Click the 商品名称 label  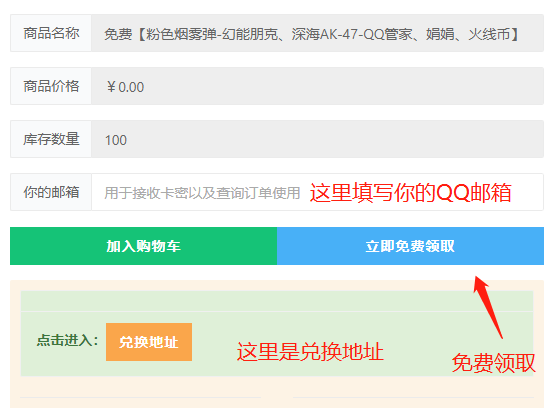(51, 33)
